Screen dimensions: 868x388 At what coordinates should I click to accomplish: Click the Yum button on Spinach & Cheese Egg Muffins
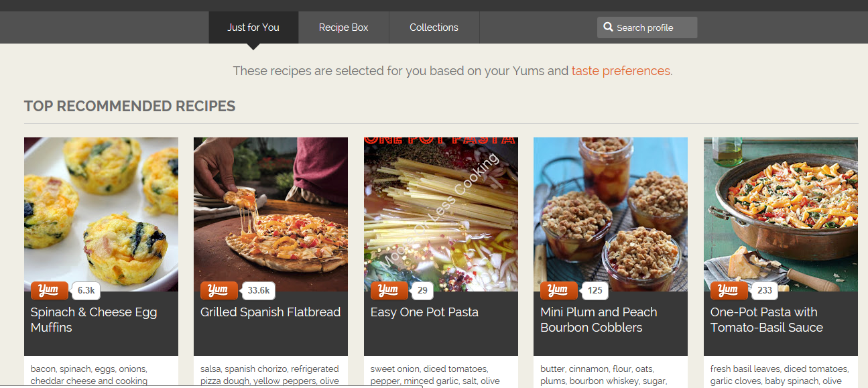click(49, 290)
